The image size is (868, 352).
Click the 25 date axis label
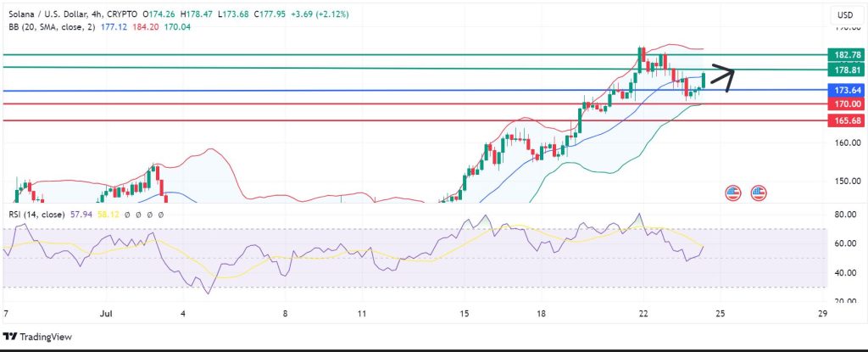coord(719,313)
